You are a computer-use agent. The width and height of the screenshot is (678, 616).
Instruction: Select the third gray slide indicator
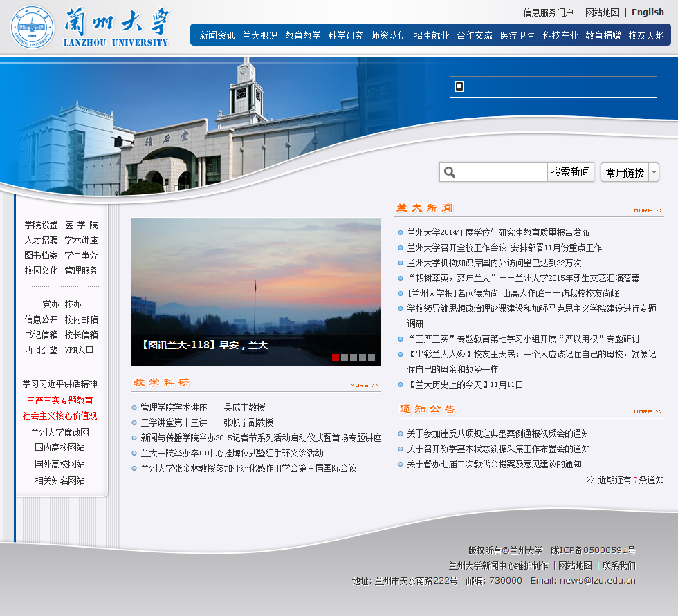pos(354,357)
